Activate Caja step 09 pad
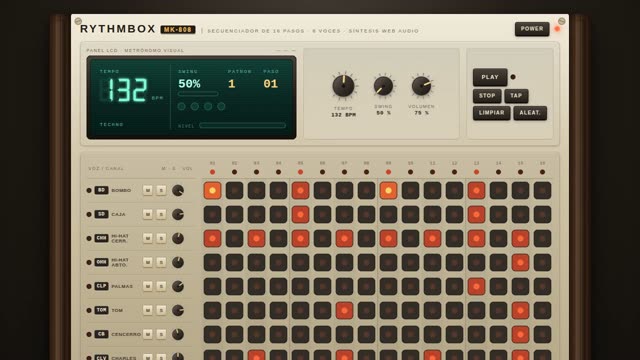 388,214
